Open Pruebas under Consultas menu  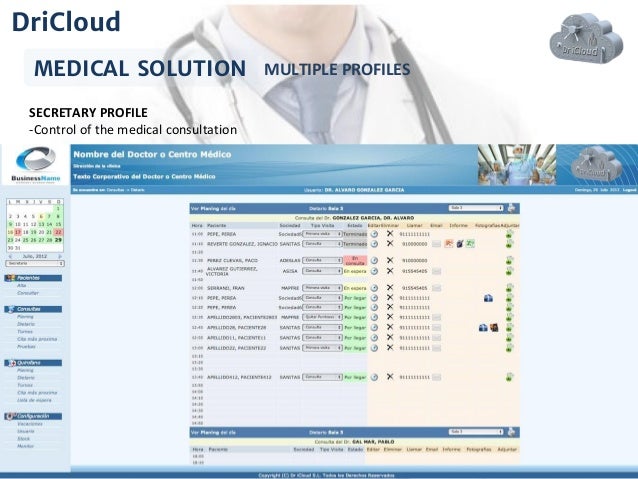tap(26, 347)
